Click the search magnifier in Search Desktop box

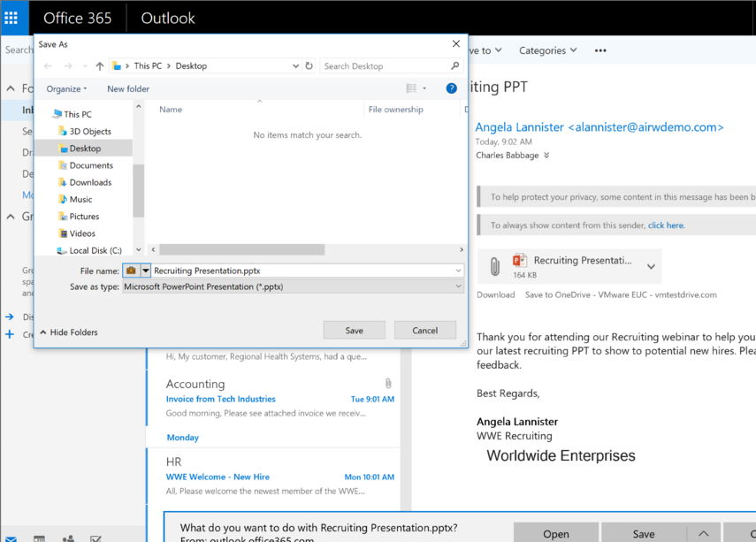click(x=455, y=66)
